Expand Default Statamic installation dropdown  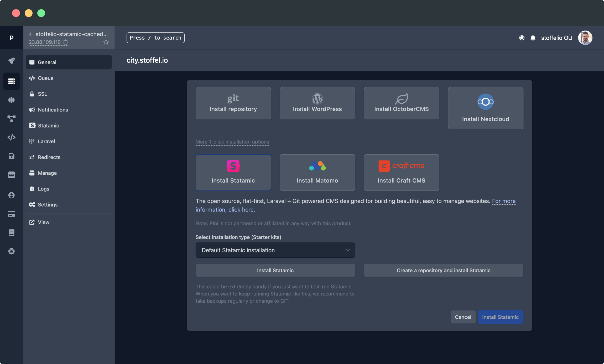point(275,250)
